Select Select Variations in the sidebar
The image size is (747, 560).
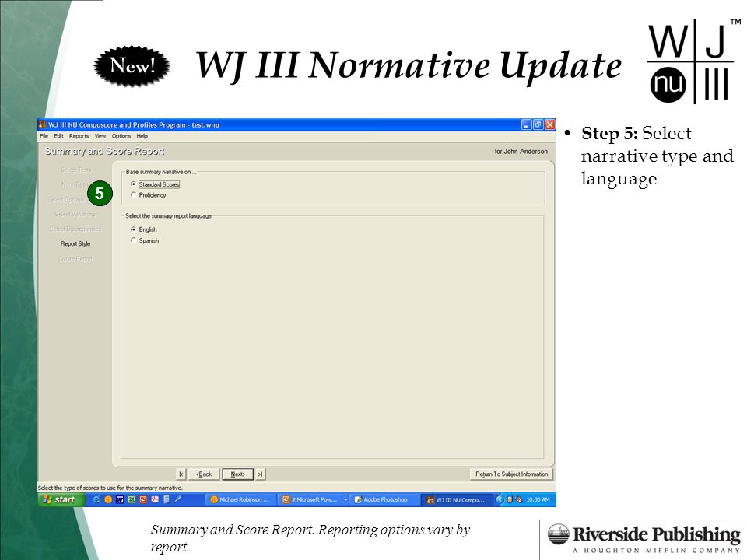(x=75, y=215)
